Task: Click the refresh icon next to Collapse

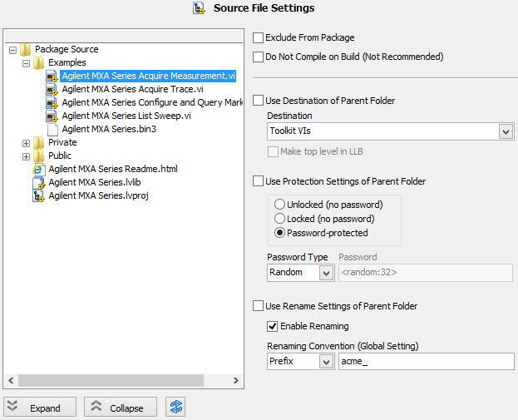Action: pyautogui.click(x=175, y=407)
